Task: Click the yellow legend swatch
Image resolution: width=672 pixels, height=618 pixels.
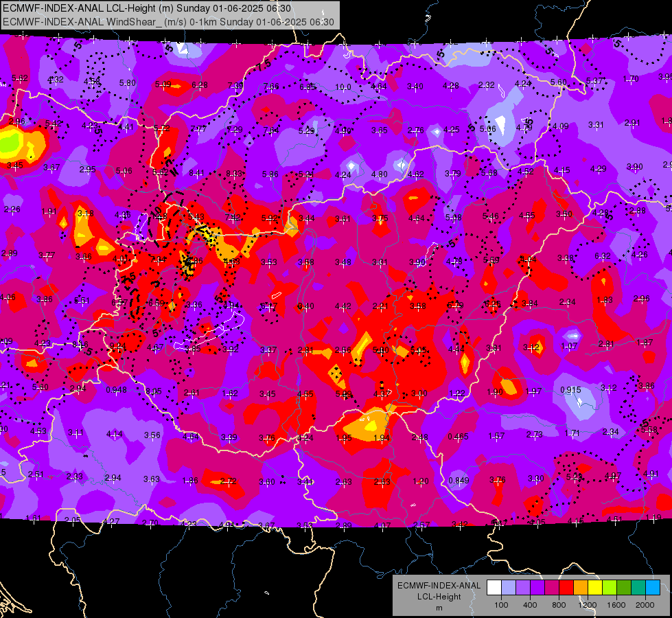Action: tap(595, 587)
